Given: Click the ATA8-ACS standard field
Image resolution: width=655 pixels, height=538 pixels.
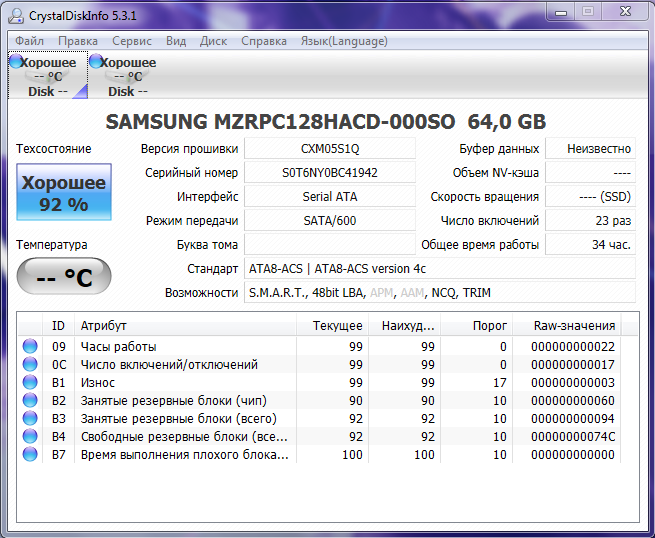Looking at the screenshot, I should click(x=440, y=269).
